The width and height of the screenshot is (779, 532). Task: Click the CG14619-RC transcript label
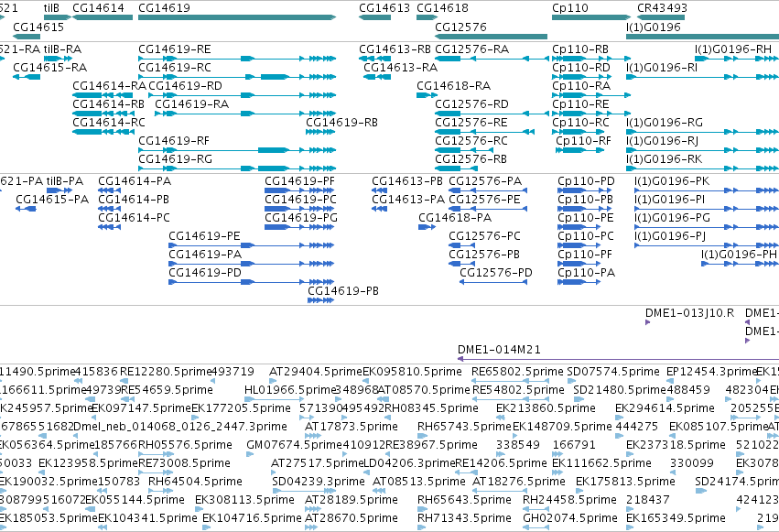point(174,68)
